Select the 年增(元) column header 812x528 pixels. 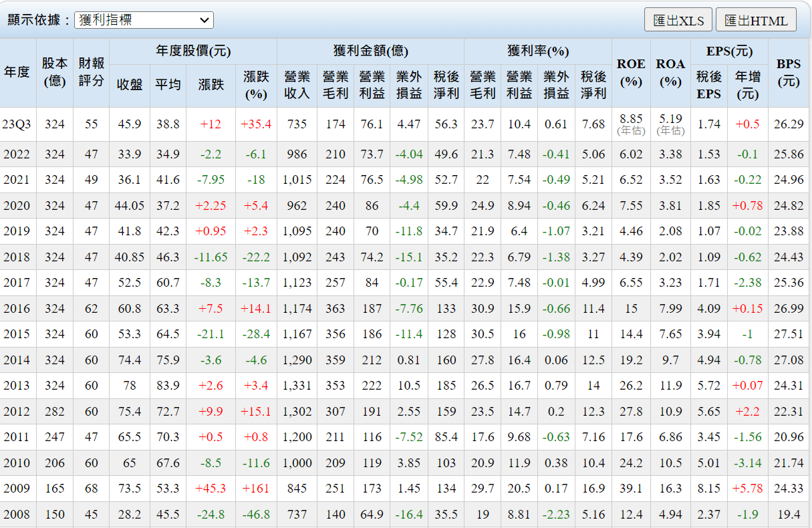748,85
